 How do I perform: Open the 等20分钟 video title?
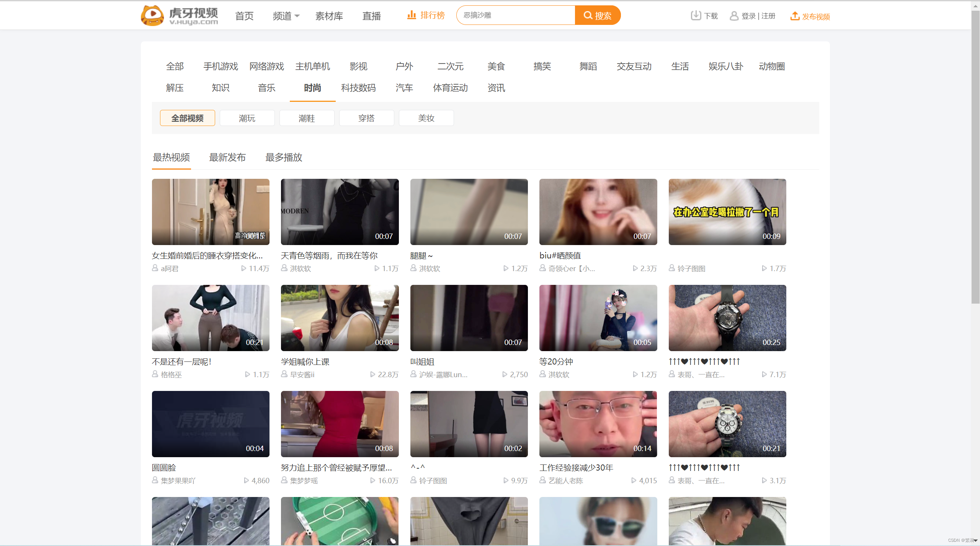(556, 362)
